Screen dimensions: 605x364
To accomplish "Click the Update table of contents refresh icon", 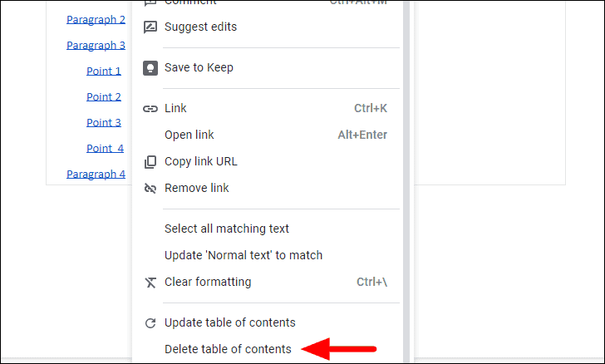I will (150, 323).
